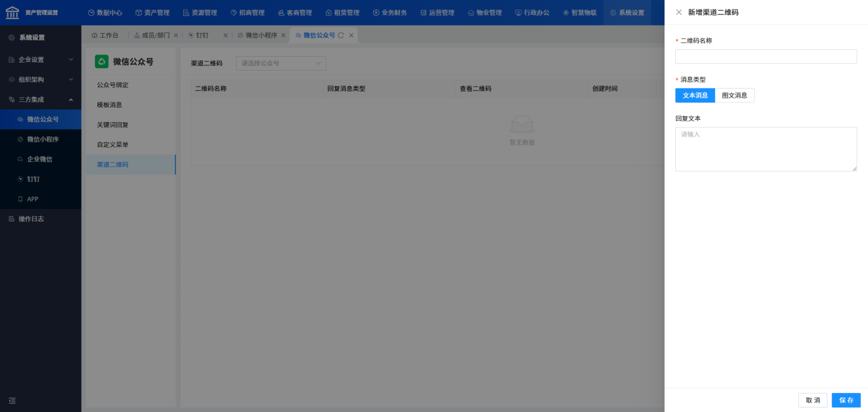This screenshot has height=412, width=868.
Task: Open 企业微信 in sidebar
Action: tap(41, 159)
